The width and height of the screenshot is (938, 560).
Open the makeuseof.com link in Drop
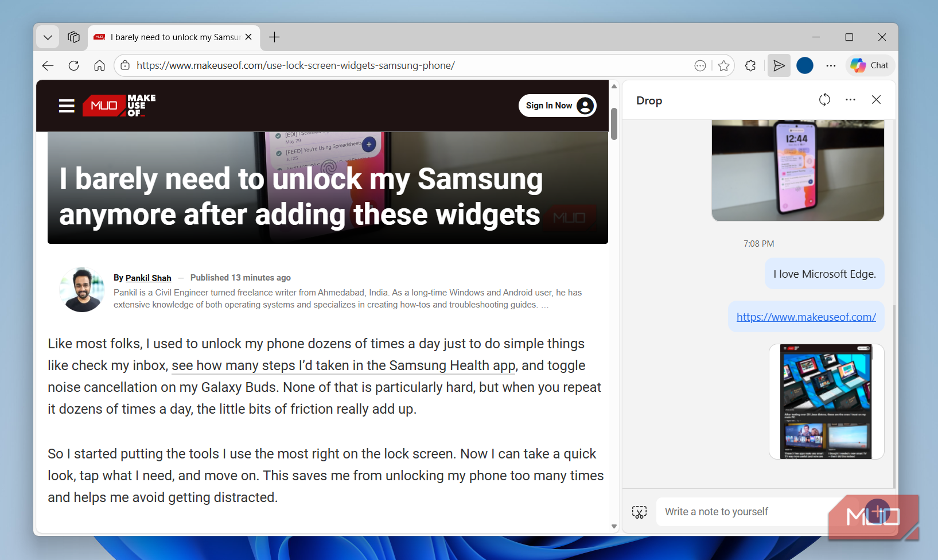pyautogui.click(x=806, y=317)
